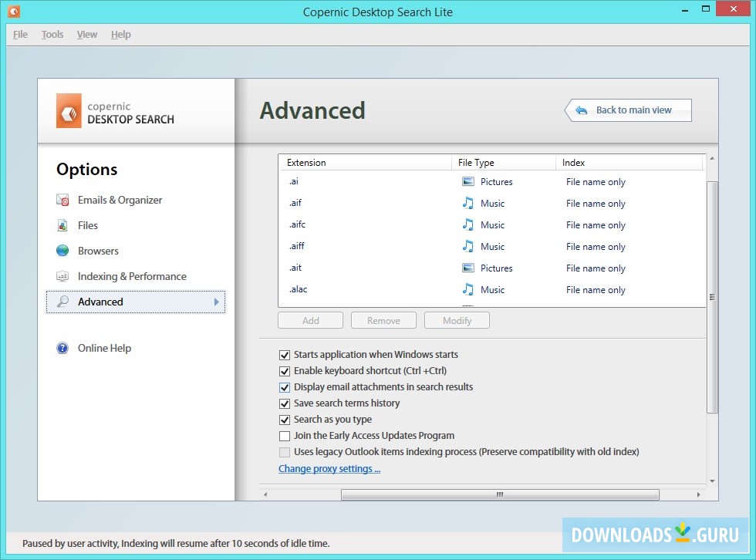
Task: Select the .ait extension entry
Action: [x=492, y=268]
